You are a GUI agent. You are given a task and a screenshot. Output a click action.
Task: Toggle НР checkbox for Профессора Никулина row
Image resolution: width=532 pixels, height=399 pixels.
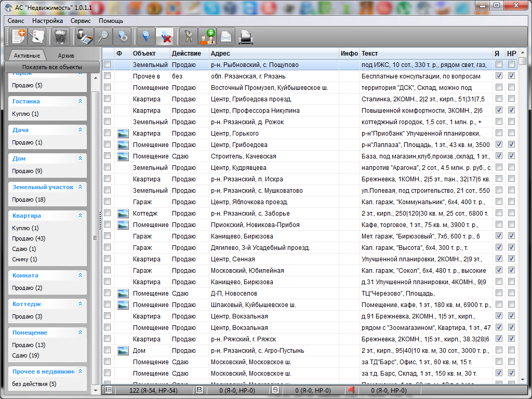511,111
